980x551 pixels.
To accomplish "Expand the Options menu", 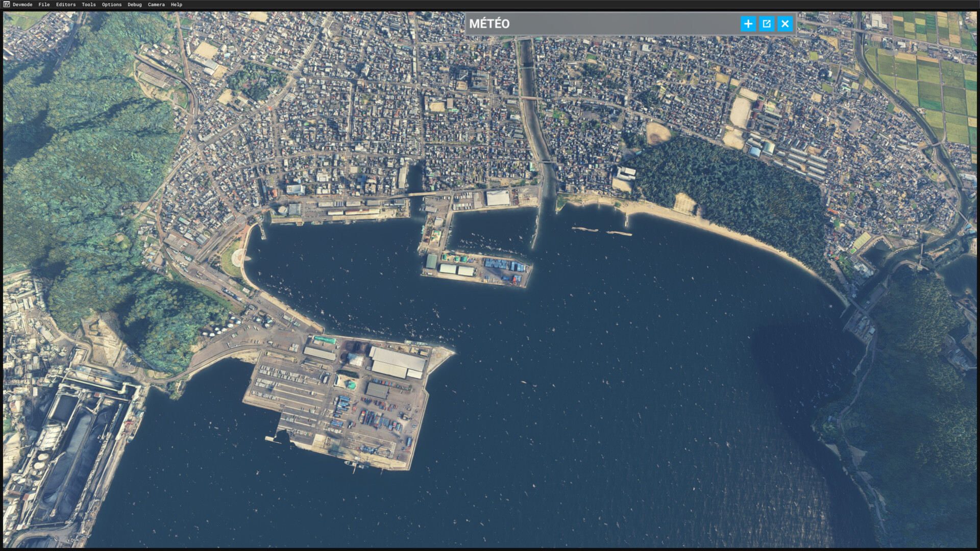I will coord(112,5).
